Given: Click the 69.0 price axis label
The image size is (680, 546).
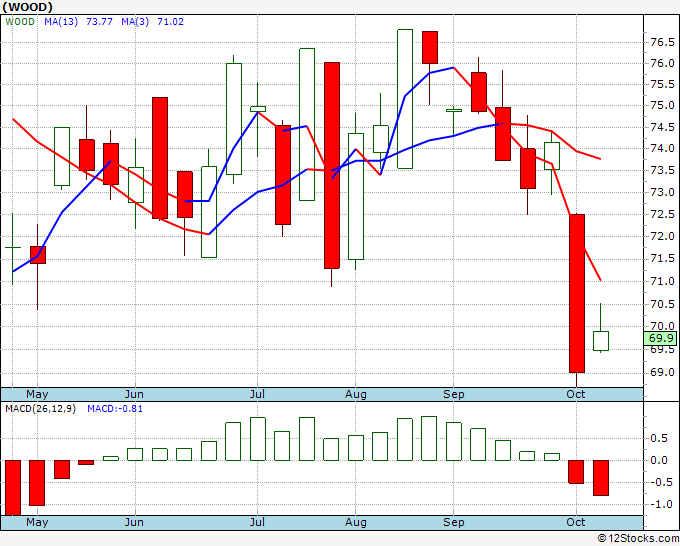Looking at the screenshot, I should pyautogui.click(x=662, y=372).
